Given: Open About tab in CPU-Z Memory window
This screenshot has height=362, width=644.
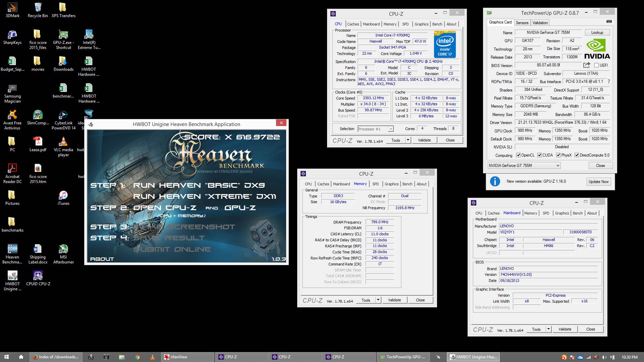Looking at the screenshot, I should (422, 184).
